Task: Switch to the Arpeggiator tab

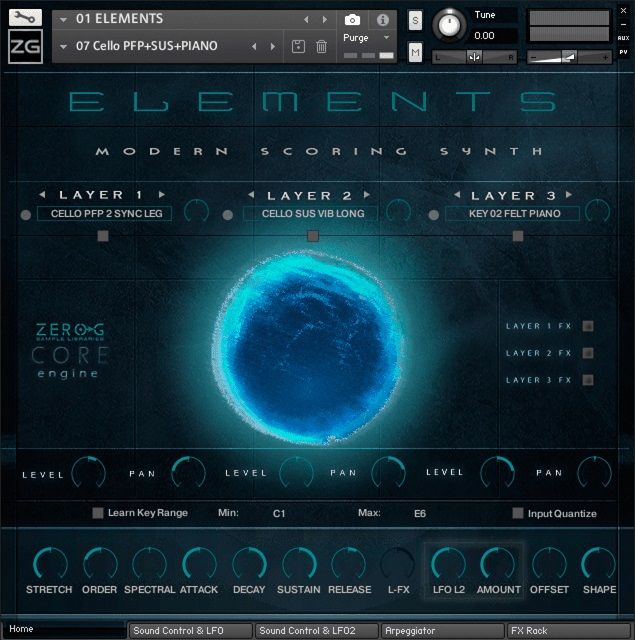Action: tap(441, 631)
